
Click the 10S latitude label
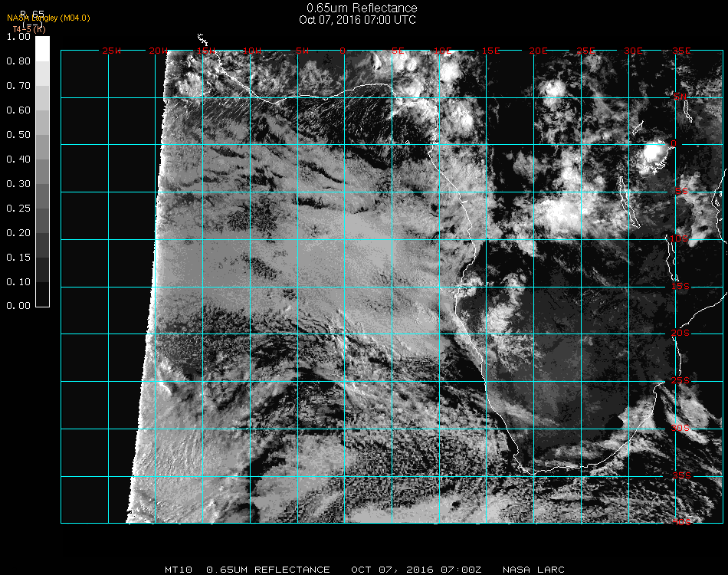click(679, 238)
